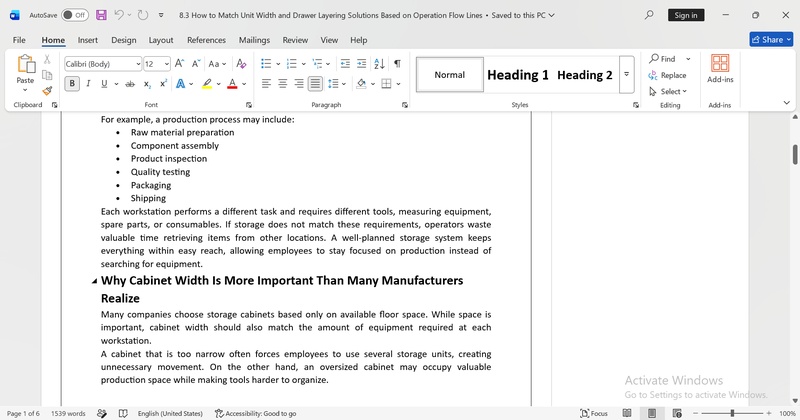Apply Heading 1 style
The image size is (800, 420).
pyautogui.click(x=517, y=75)
